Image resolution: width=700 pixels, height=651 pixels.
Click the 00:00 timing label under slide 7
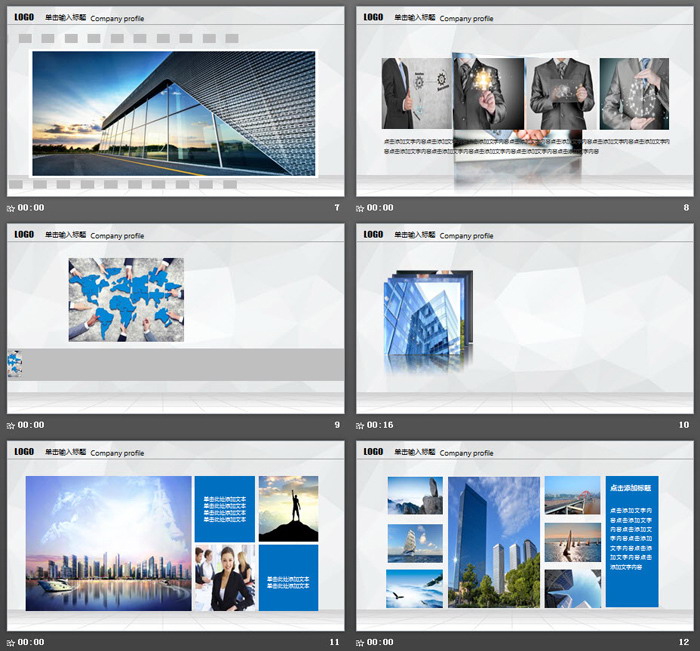point(31,208)
